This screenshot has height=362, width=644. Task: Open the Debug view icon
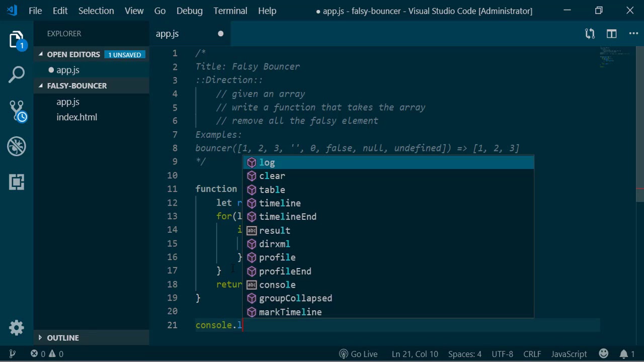click(x=17, y=146)
